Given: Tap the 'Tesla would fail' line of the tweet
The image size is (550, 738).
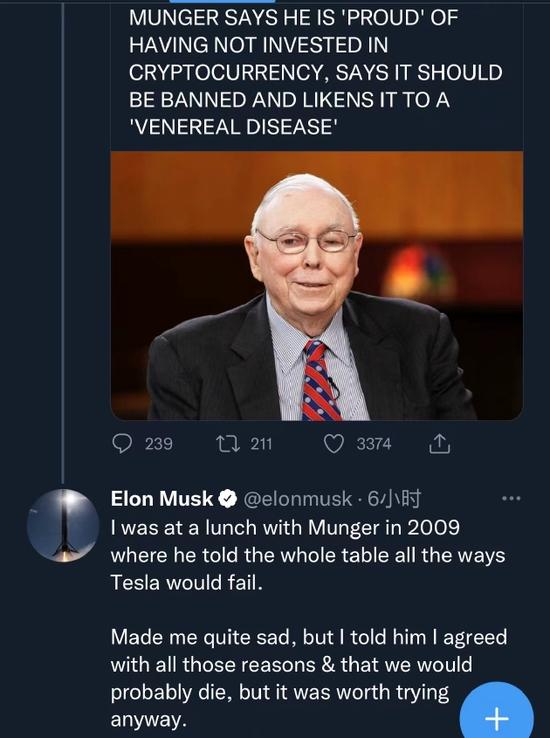Looking at the screenshot, I should point(186,583).
